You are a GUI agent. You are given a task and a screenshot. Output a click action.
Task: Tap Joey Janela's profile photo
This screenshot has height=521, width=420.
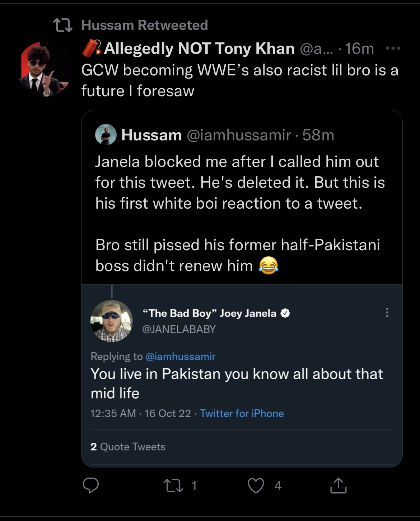tap(112, 321)
